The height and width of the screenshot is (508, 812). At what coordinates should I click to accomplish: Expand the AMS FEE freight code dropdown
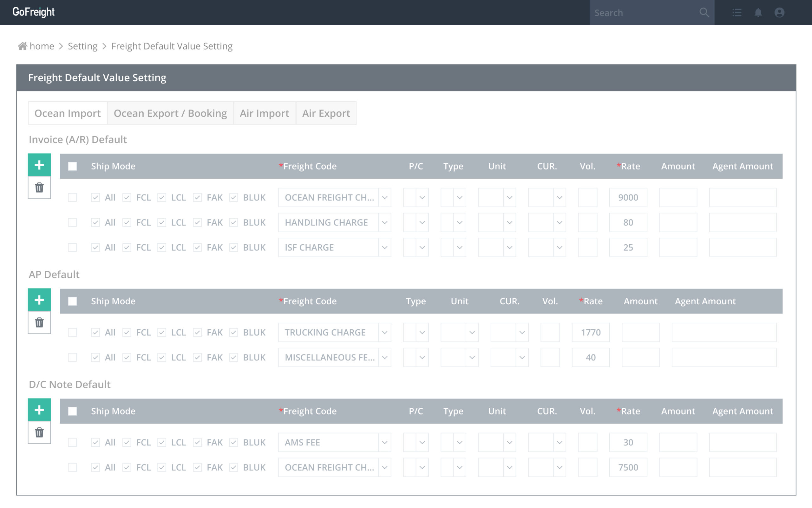(384, 443)
